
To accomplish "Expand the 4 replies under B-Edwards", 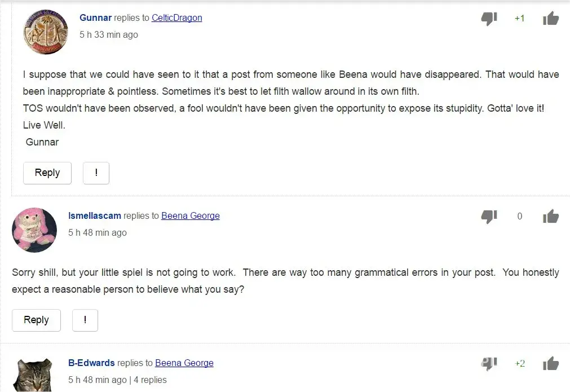I will coord(150,380).
